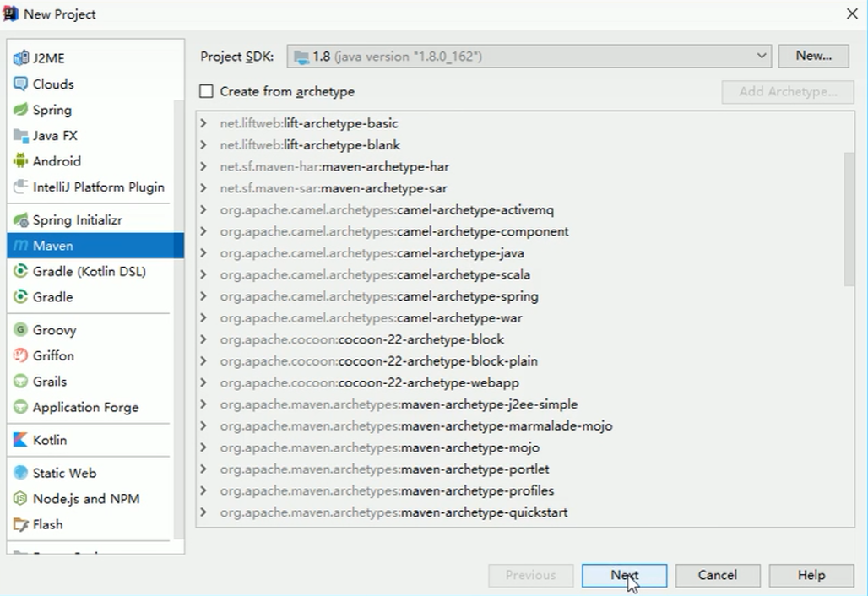Select cocoon-22-archetype-block row
Screen dimensions: 868x596
[x=525, y=339]
